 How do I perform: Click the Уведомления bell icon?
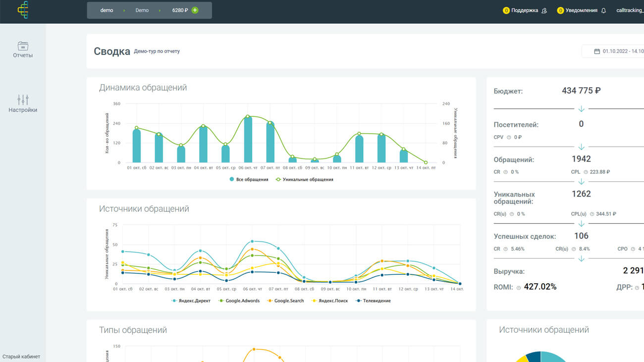click(x=603, y=10)
